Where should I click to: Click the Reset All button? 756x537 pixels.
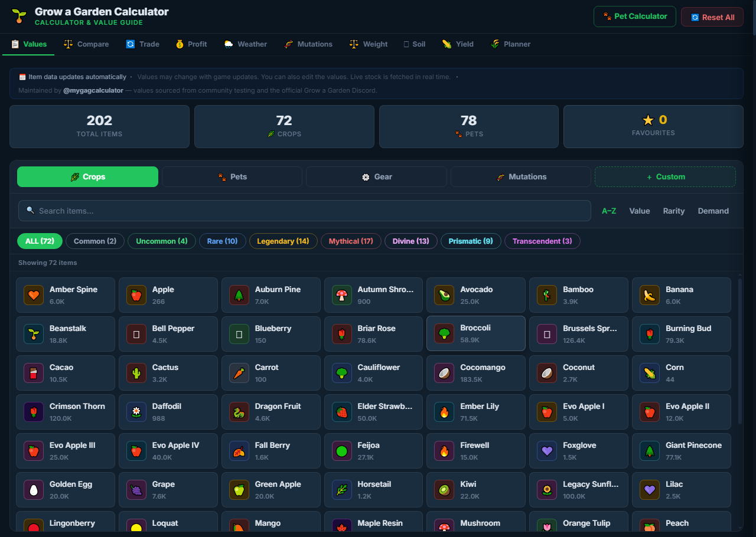point(712,17)
